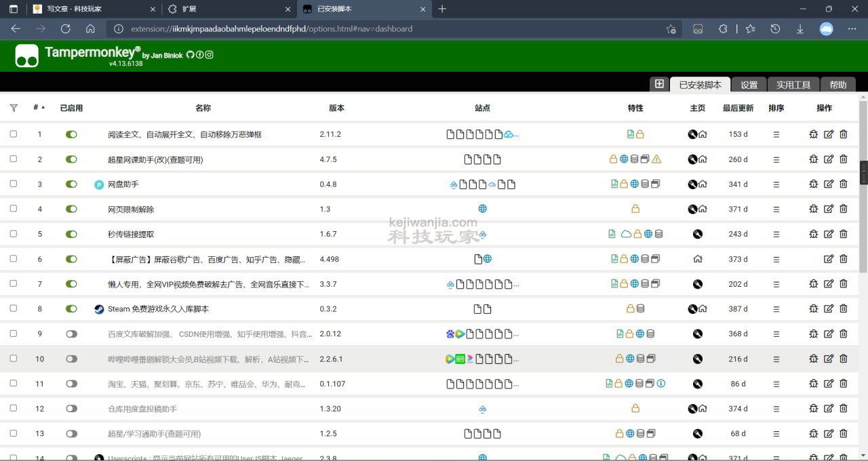This screenshot has height=461, width=868.
Task: Sort by 名称 column header
Action: point(203,108)
